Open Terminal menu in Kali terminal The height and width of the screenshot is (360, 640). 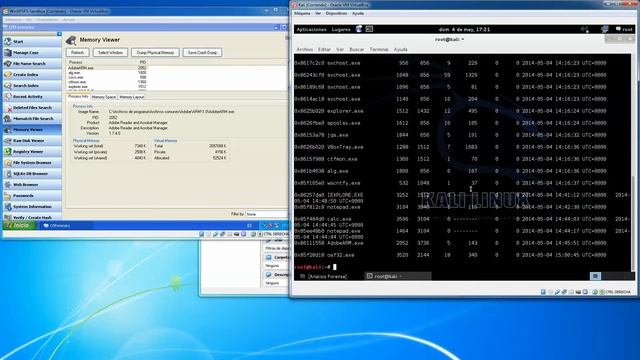click(379, 49)
